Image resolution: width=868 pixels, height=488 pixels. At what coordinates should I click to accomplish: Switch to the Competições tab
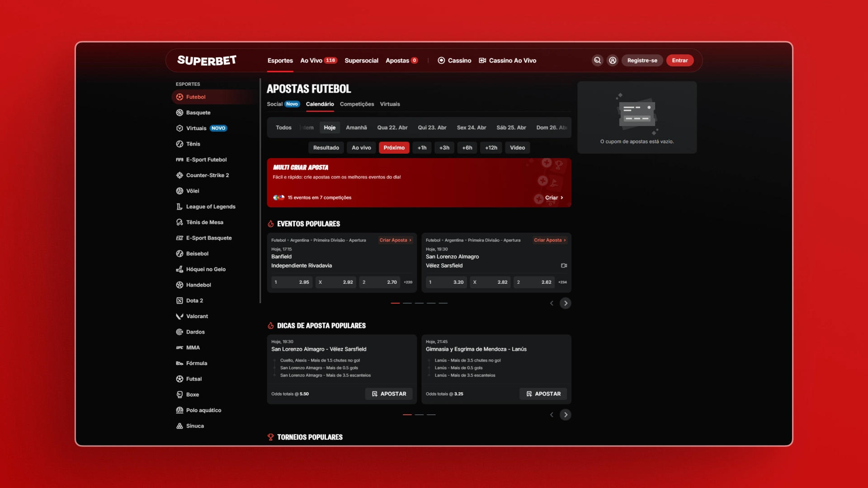357,104
